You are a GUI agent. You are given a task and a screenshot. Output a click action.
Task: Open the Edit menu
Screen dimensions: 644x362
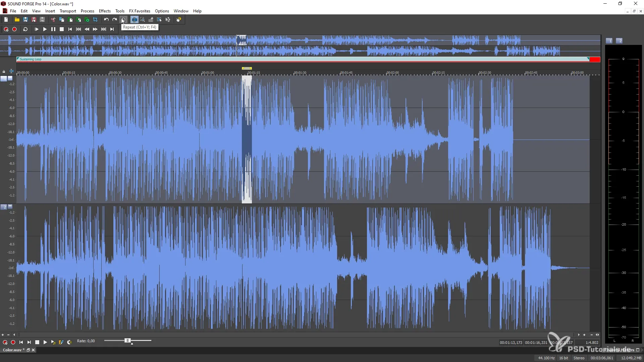click(24, 11)
